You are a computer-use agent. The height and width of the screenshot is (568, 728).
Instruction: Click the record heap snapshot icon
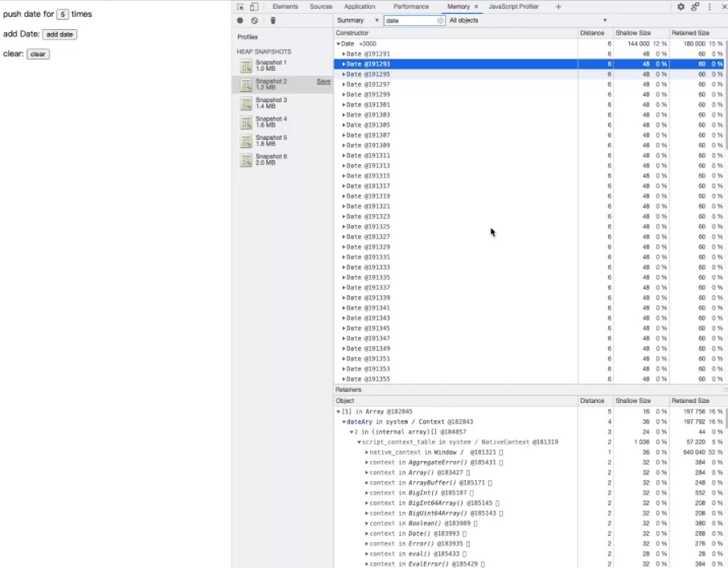[240, 20]
